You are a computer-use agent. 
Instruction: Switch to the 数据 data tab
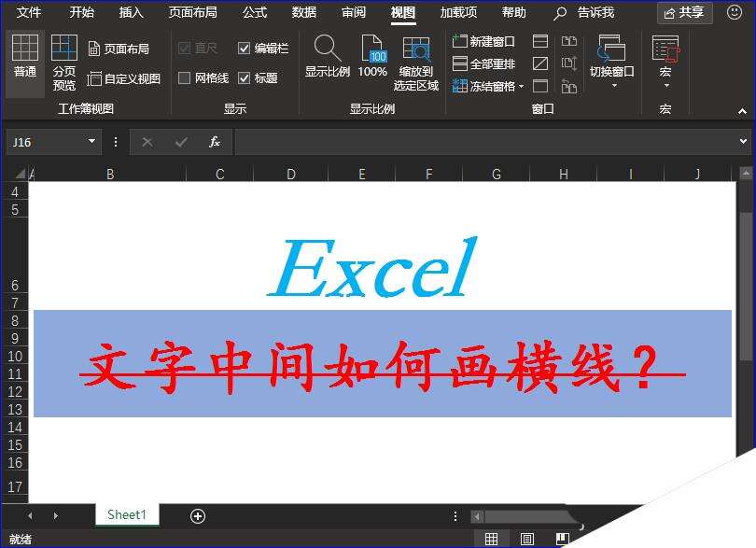[x=304, y=12]
